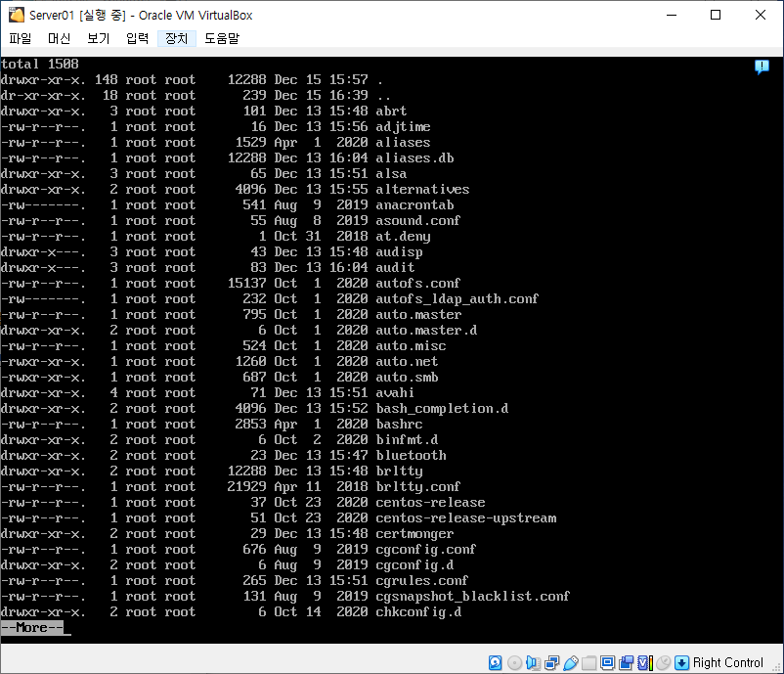Click the --More-- pager prompt
Viewport: 784px width, 674px height.
click(32, 627)
